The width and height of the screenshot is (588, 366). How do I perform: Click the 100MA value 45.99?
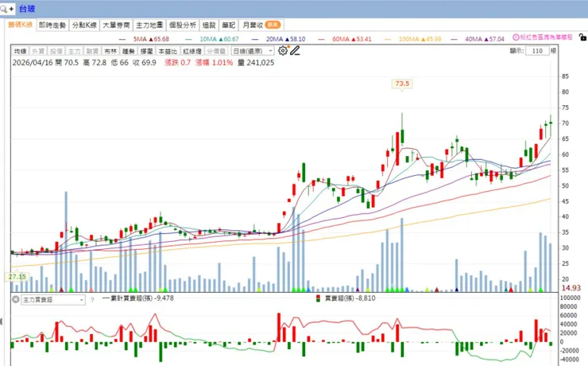434,39
